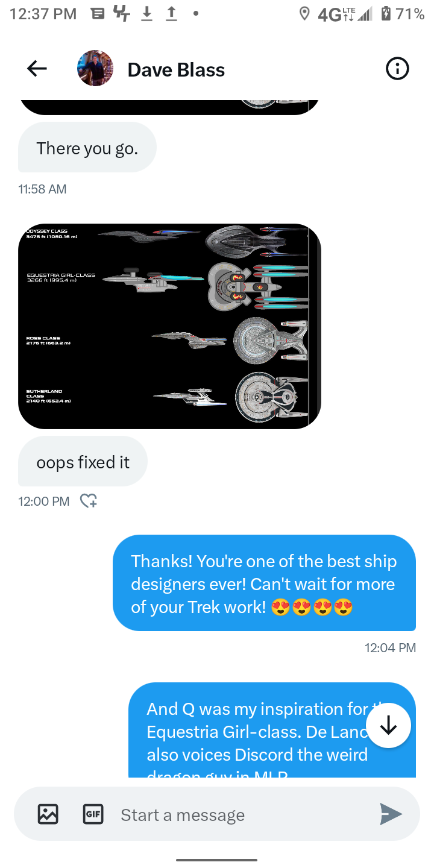Tap the back arrow icon
The height and width of the screenshot is (868, 434).
(37, 69)
